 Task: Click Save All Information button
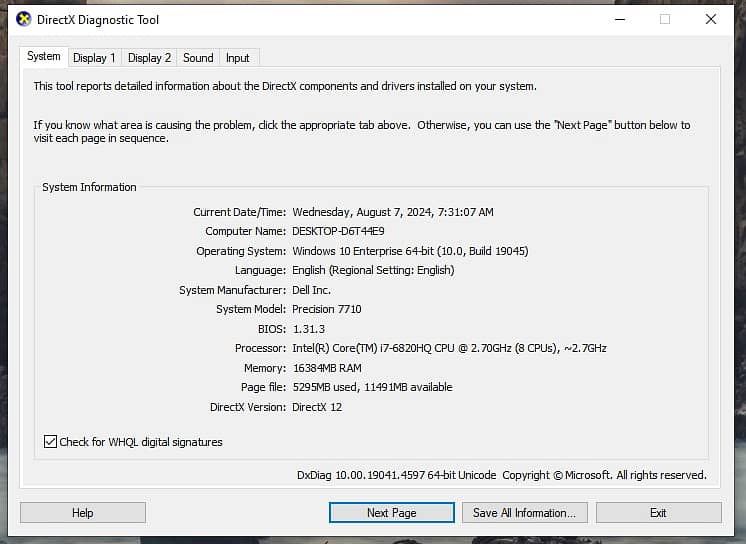point(523,513)
